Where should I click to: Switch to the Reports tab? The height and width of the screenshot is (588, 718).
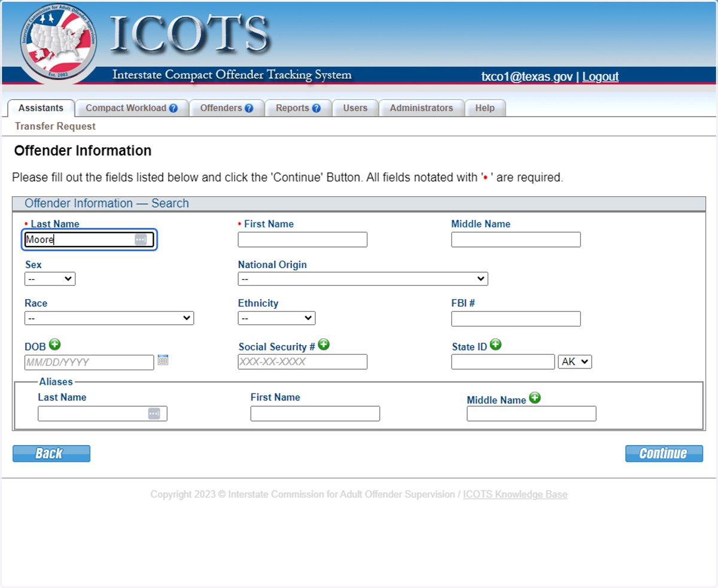(x=298, y=108)
